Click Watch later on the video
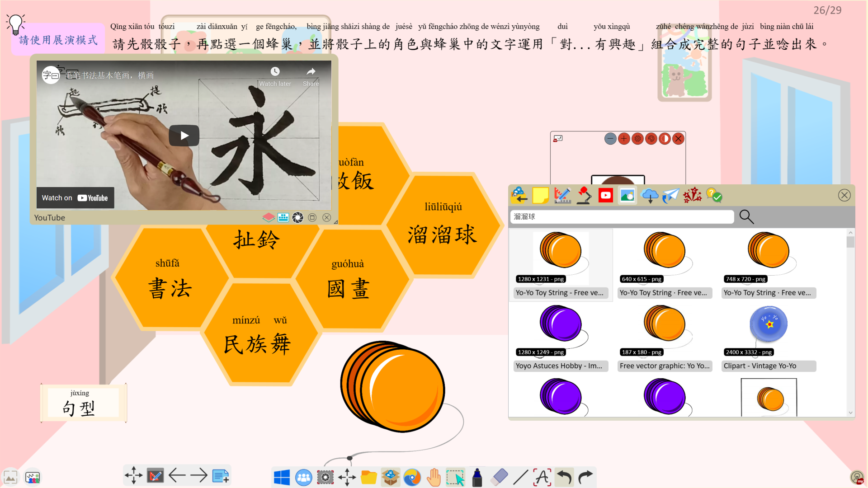 275,71
